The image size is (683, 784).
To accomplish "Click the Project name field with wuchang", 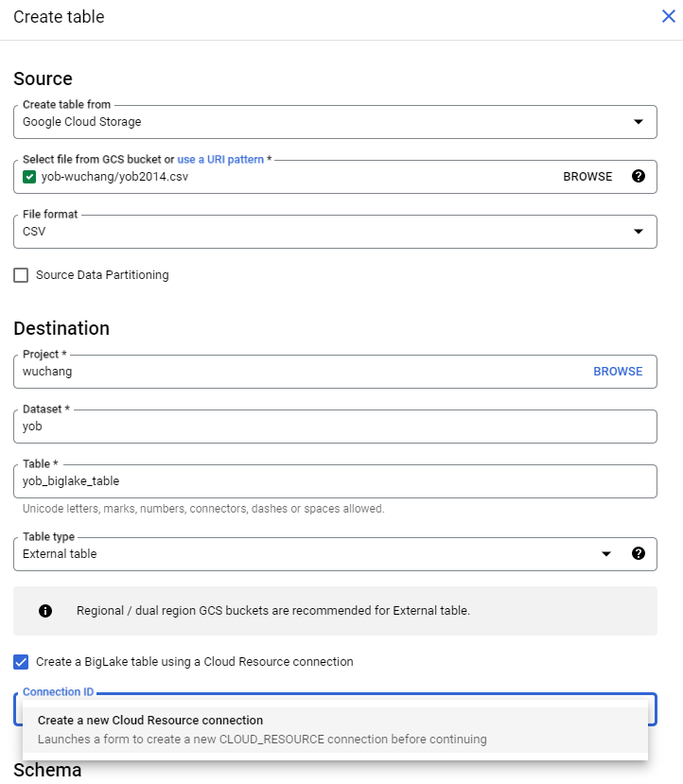I will click(284, 372).
